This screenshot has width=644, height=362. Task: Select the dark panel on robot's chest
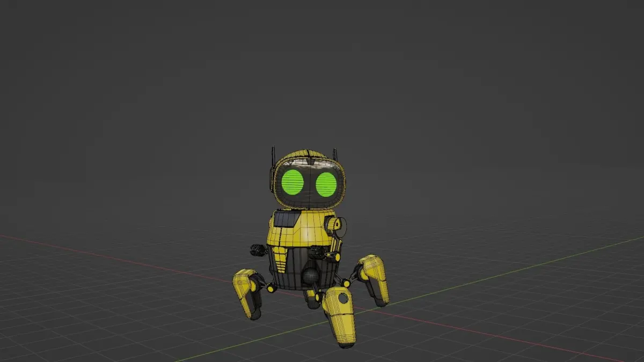tap(287, 218)
